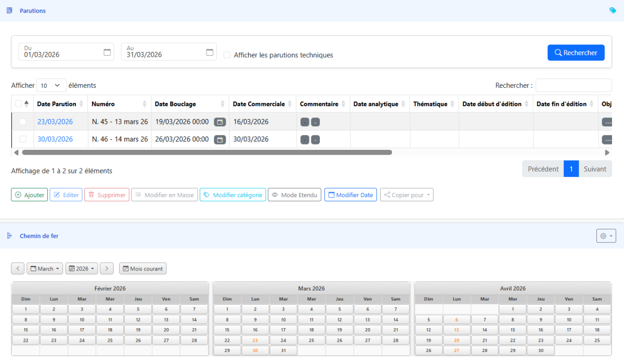Screen dimensions: 624x364
Task: Open calendar picker for the Au date
Action: coord(210,52)
